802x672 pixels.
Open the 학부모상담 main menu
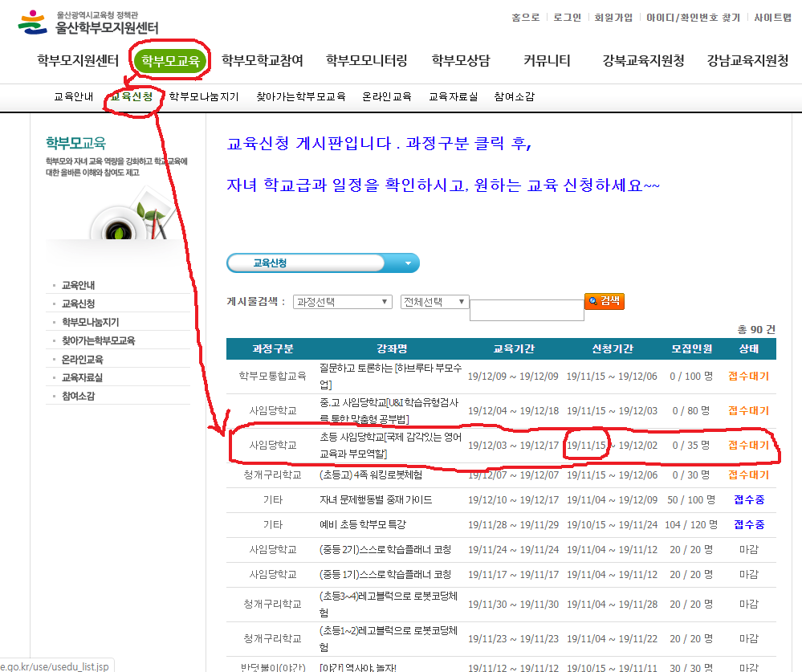(x=460, y=60)
